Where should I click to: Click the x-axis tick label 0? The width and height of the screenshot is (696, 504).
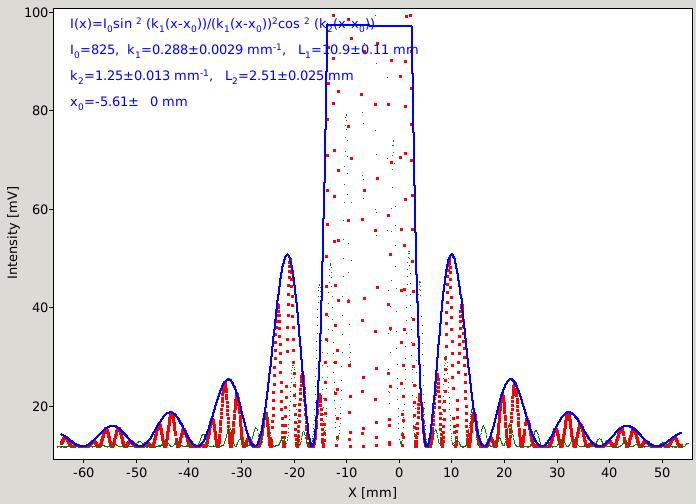(x=399, y=472)
